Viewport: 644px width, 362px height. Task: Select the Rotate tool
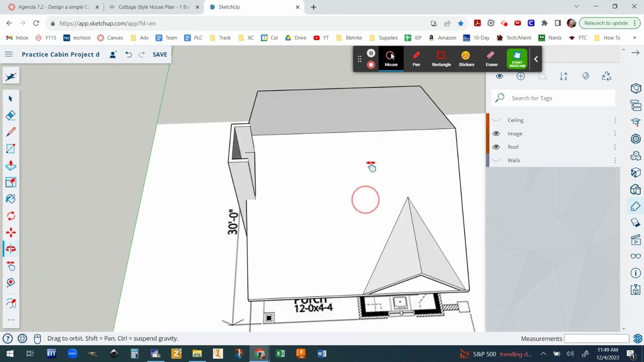[x=11, y=216]
